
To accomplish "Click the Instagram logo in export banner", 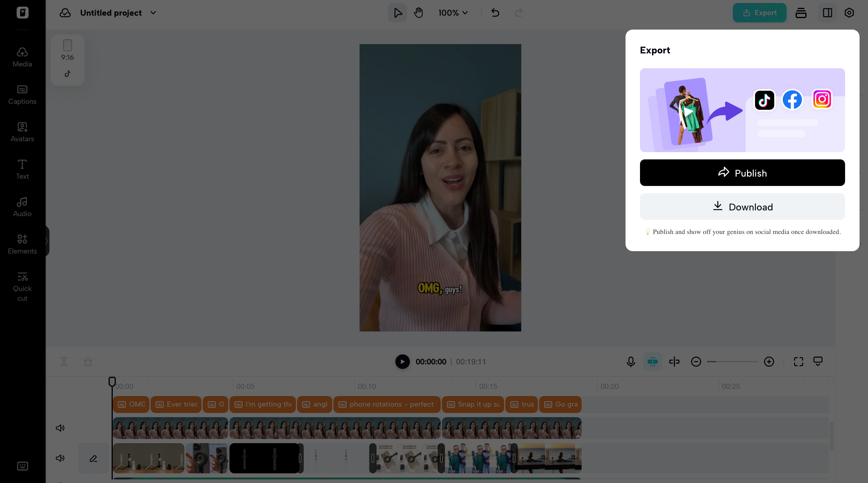I will pyautogui.click(x=822, y=99).
